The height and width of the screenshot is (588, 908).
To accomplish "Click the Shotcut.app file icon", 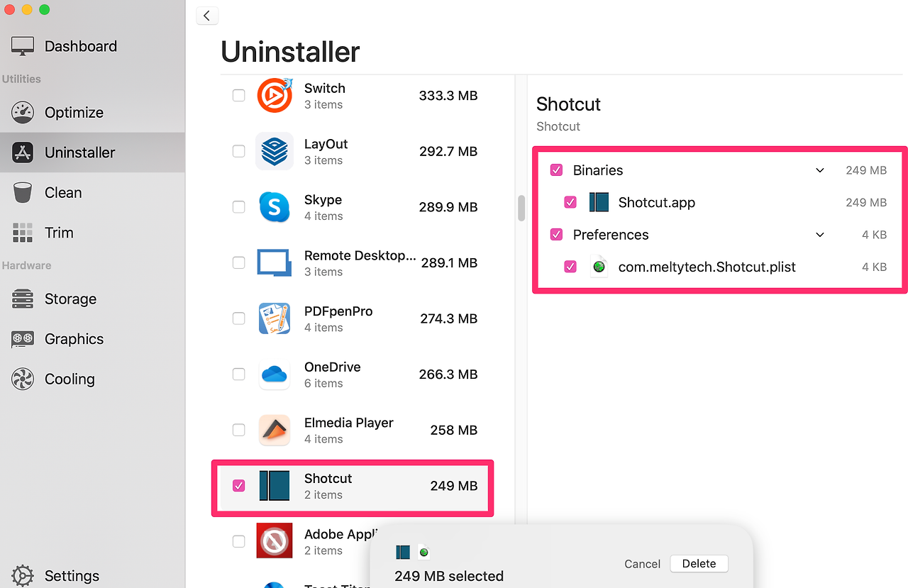I will click(599, 202).
